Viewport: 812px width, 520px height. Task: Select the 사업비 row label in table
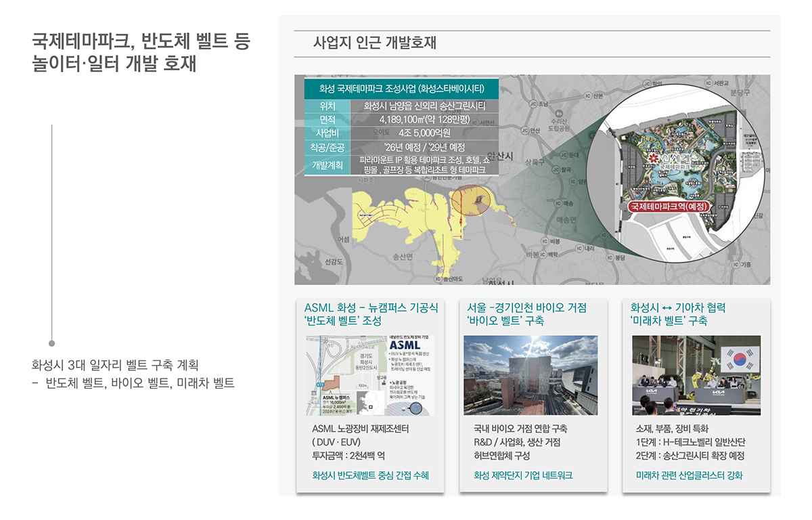tap(328, 133)
